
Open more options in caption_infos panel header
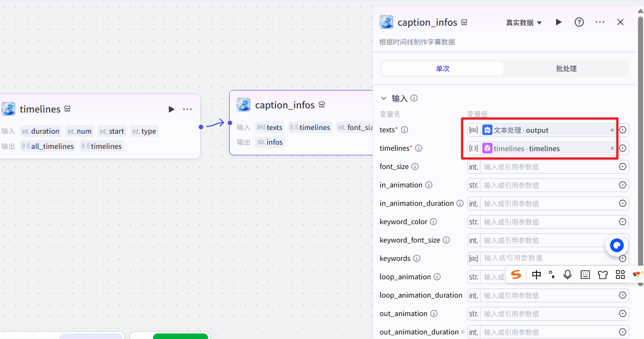(x=600, y=22)
